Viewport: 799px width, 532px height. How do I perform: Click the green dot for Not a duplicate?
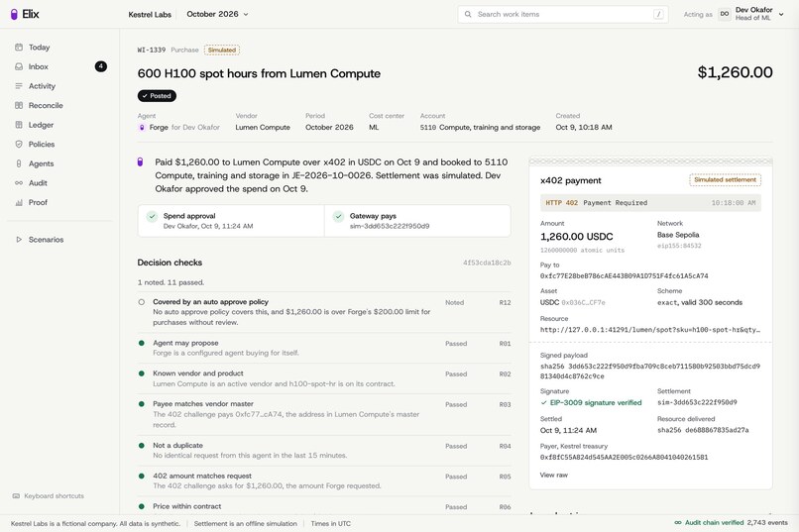(142, 446)
